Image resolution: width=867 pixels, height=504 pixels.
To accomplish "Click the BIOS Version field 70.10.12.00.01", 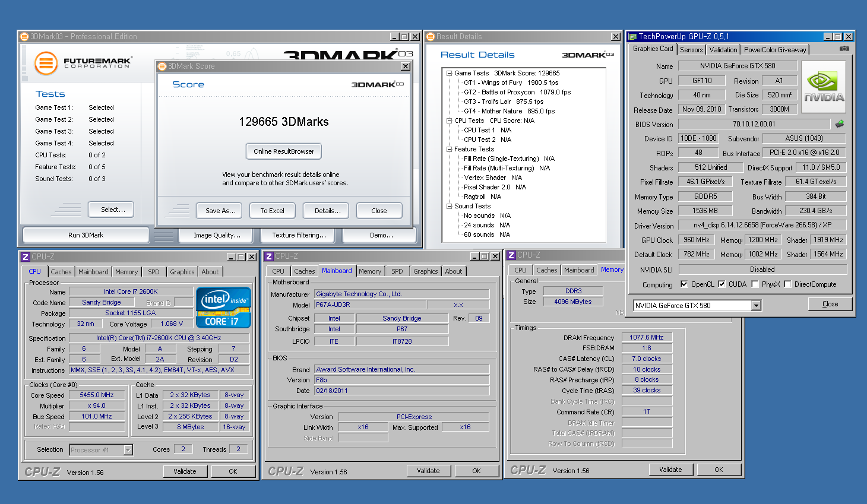I will [754, 124].
